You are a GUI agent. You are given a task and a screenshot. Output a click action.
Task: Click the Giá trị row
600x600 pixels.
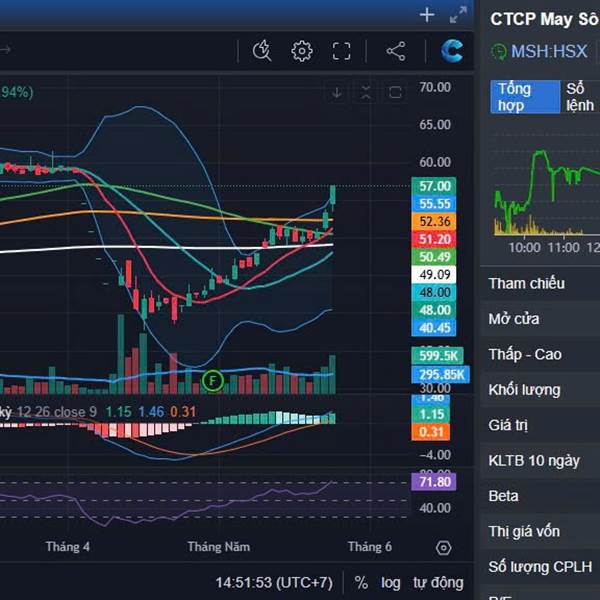[540, 425]
